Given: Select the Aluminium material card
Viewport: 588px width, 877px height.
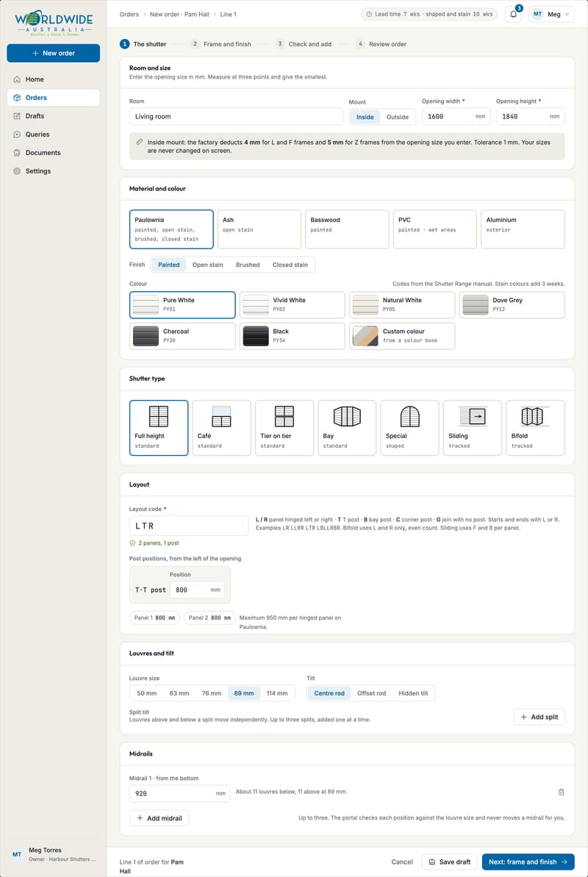Looking at the screenshot, I should click(x=523, y=229).
